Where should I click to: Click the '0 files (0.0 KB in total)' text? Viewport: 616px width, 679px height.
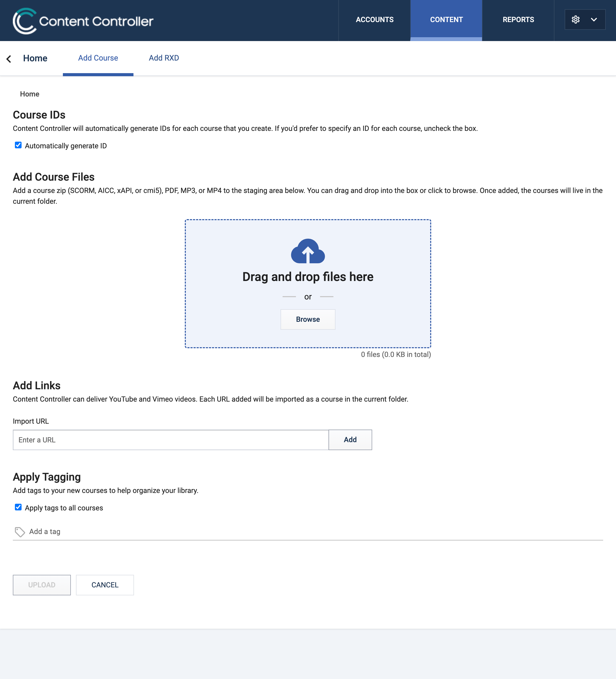396,354
